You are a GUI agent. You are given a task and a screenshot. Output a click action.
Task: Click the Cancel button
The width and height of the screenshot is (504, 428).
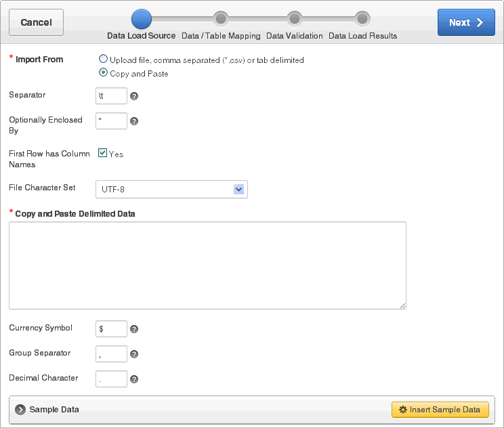point(37,22)
